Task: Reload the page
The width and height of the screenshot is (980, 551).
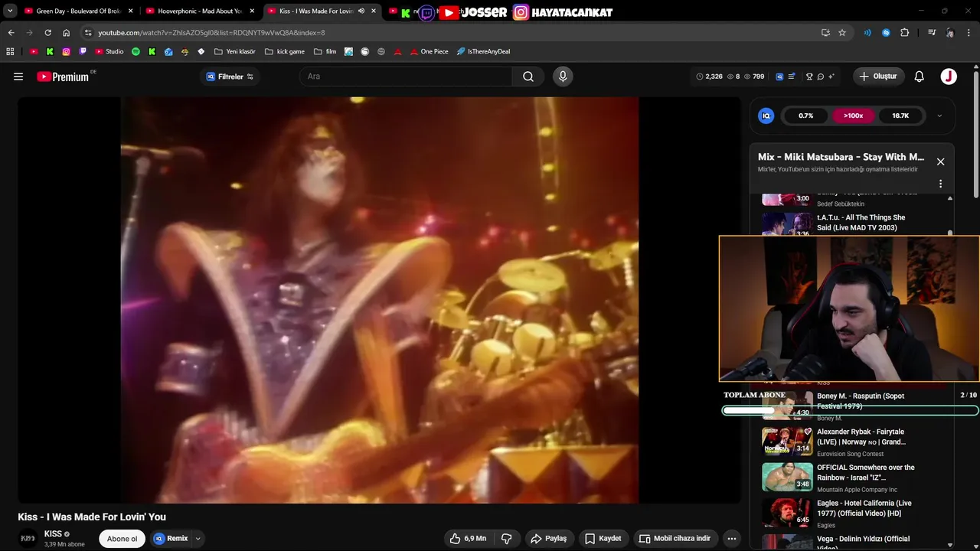Action: pyautogui.click(x=47, y=33)
